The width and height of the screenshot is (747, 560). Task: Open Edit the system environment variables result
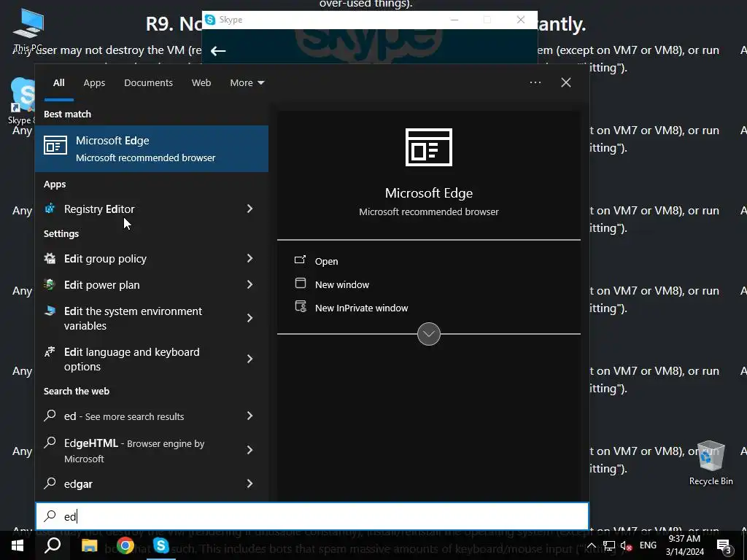(x=152, y=318)
